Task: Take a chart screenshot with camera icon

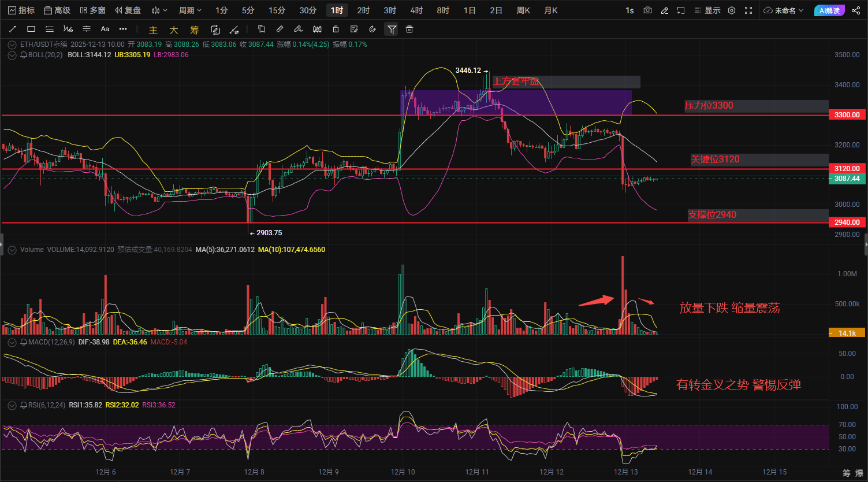Action: point(647,10)
